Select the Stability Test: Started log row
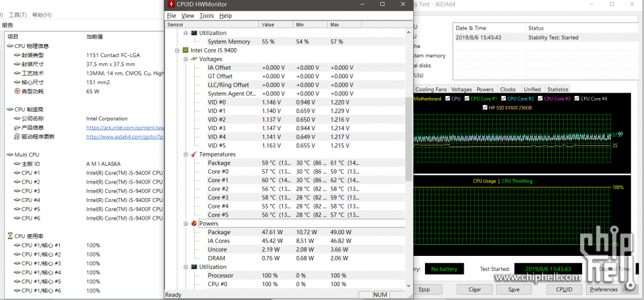The image size is (644, 300). (547, 37)
